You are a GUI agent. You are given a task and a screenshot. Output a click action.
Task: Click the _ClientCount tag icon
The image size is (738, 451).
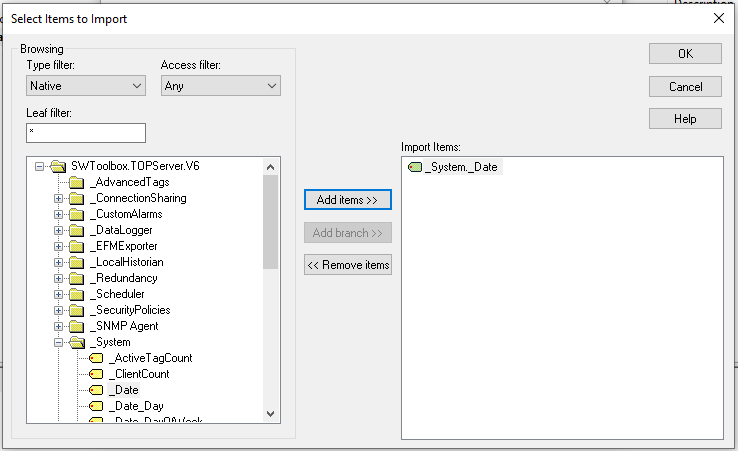(96, 374)
